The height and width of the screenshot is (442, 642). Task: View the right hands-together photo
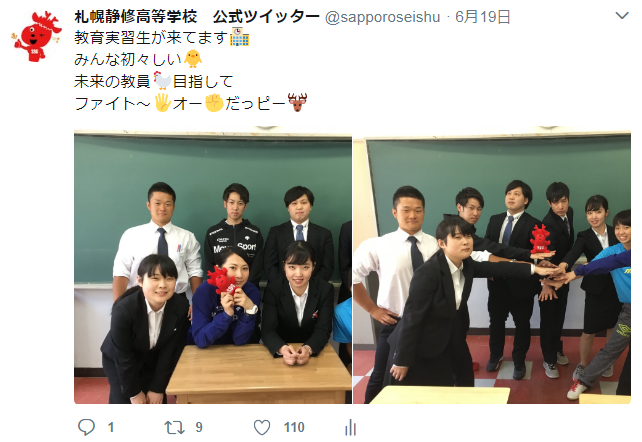coord(492,265)
